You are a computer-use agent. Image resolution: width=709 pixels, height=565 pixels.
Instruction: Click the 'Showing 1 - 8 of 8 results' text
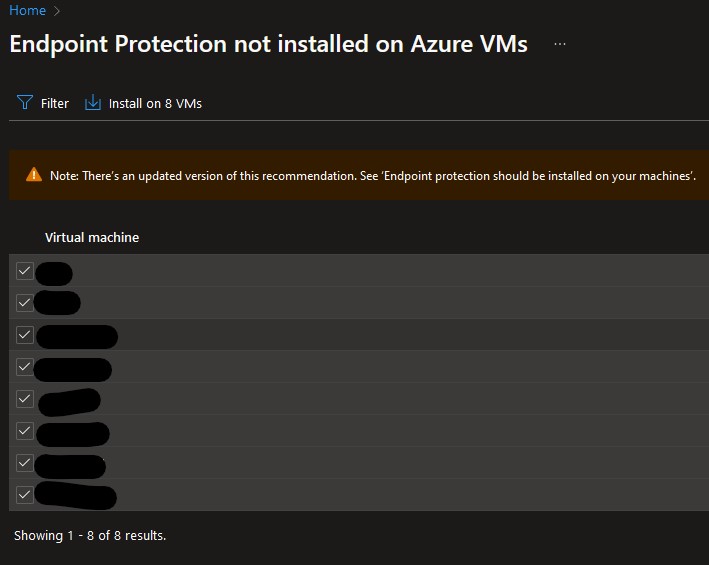coord(90,536)
